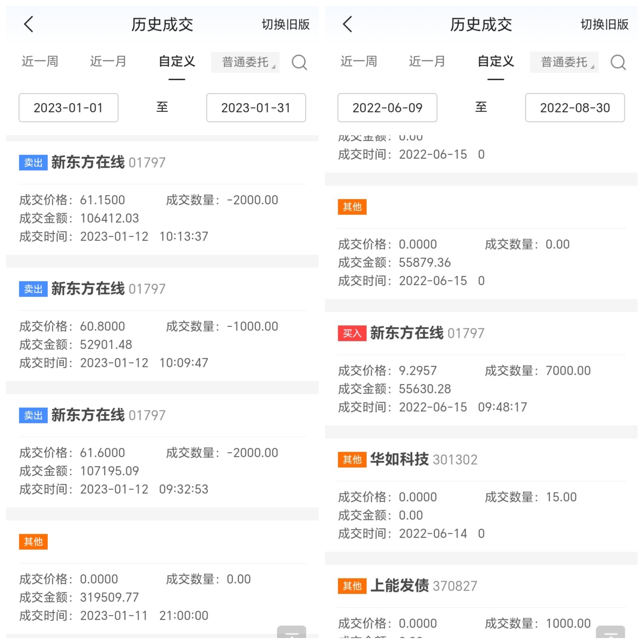
Task: Tap the quantity -1000.00
Action: 252,326
